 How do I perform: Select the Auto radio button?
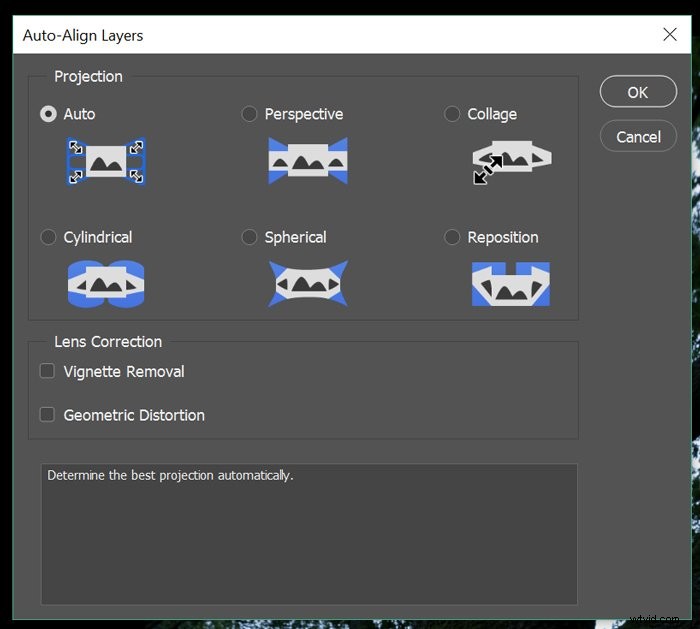48,114
